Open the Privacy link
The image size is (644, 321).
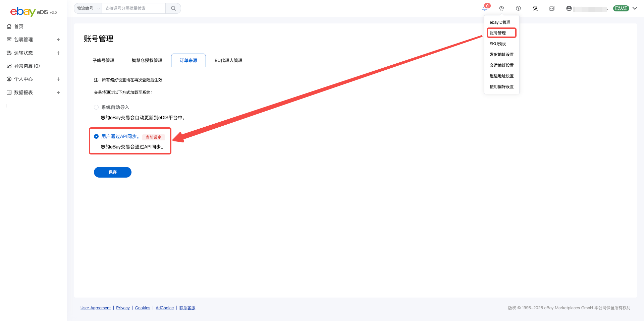pos(123,308)
